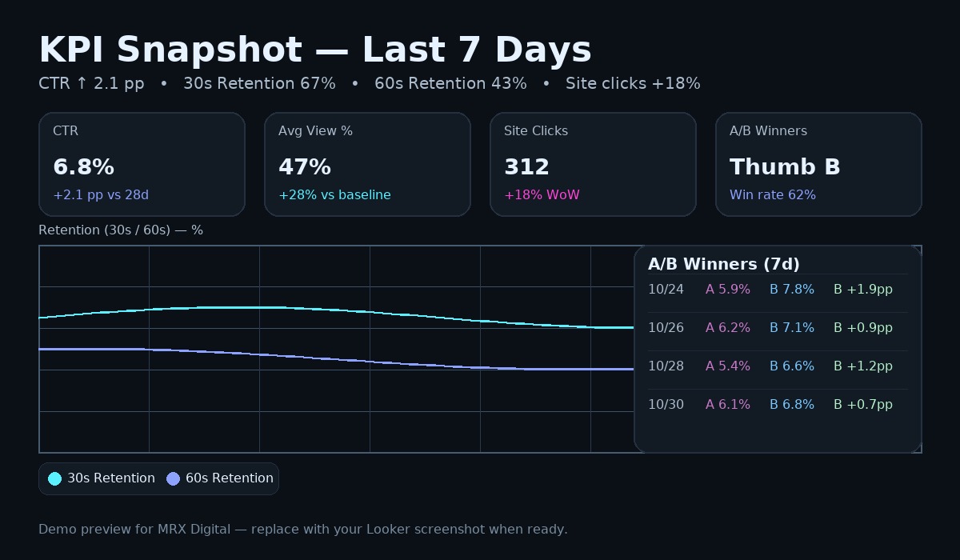This screenshot has height=560, width=960.
Task: Open the Site Clicks KPI card
Action: tap(593, 163)
